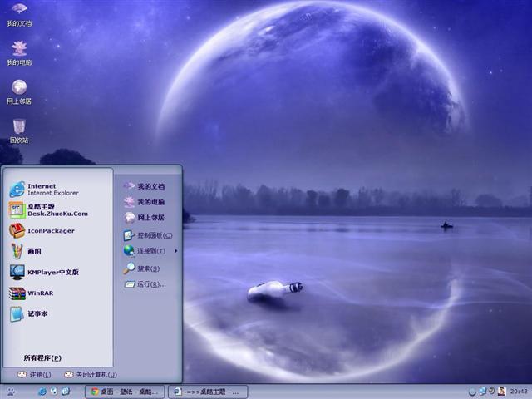This screenshot has height=399, width=532.
Task: Select 搜索(S) in the Start menu
Action: click(x=147, y=268)
